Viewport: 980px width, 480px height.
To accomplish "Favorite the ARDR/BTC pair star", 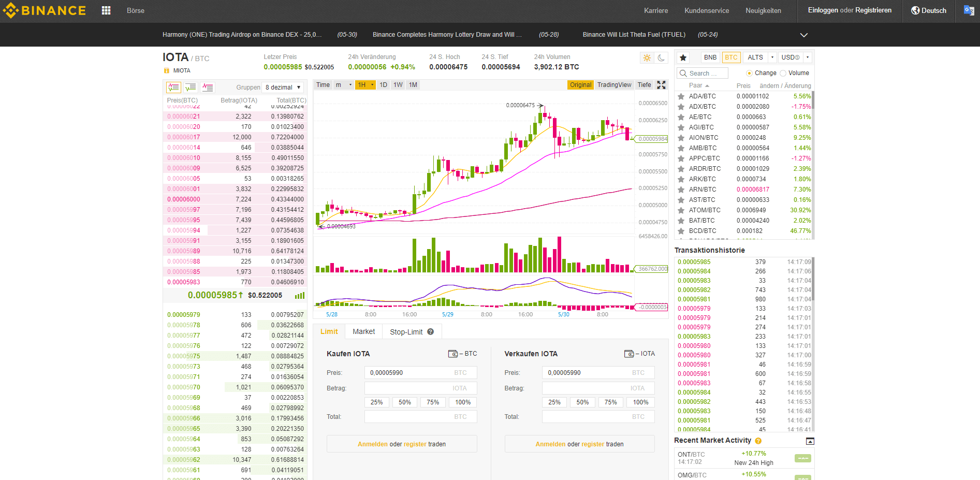I will (681, 169).
